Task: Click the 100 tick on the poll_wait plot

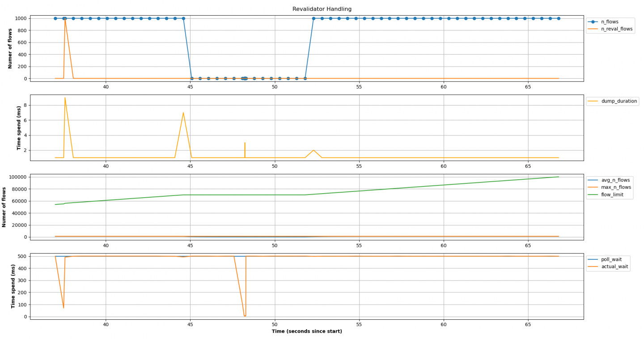Action: [23, 305]
